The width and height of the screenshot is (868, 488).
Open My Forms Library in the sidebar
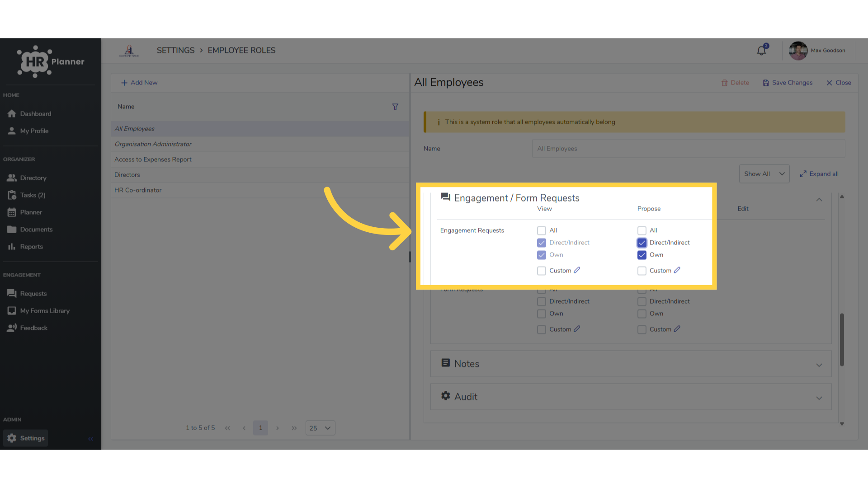click(x=38, y=311)
